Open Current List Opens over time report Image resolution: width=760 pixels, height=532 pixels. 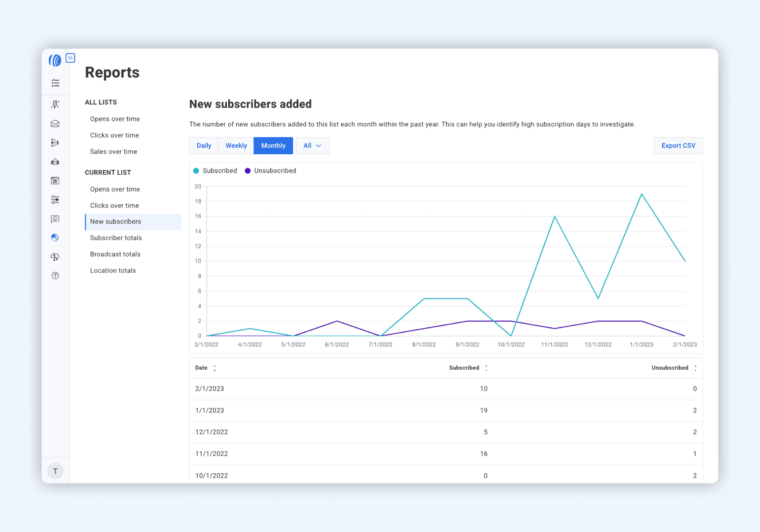click(115, 189)
